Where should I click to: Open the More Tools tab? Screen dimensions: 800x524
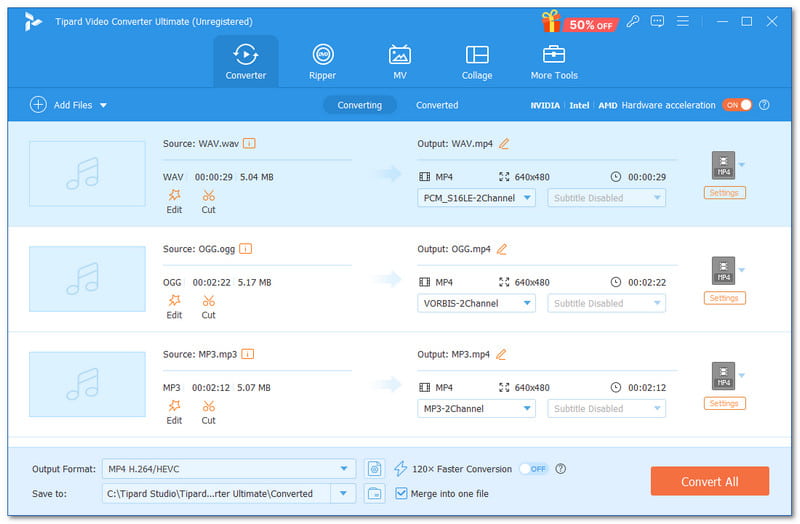click(x=554, y=61)
